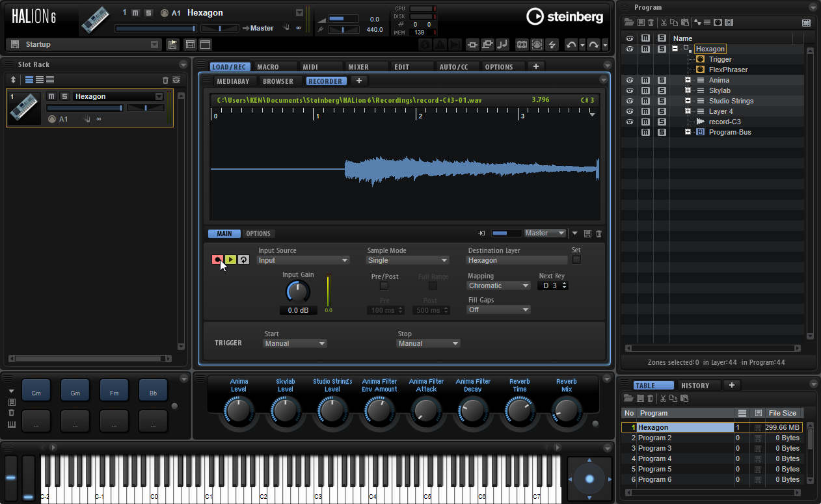Click the MIDI reset toolbar icon
This screenshot has width=821, height=504.
pyautogui.click(x=537, y=44)
